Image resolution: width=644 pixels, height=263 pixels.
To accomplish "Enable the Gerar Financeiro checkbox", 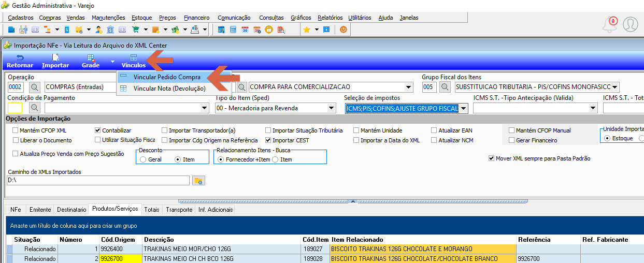I will (512, 140).
